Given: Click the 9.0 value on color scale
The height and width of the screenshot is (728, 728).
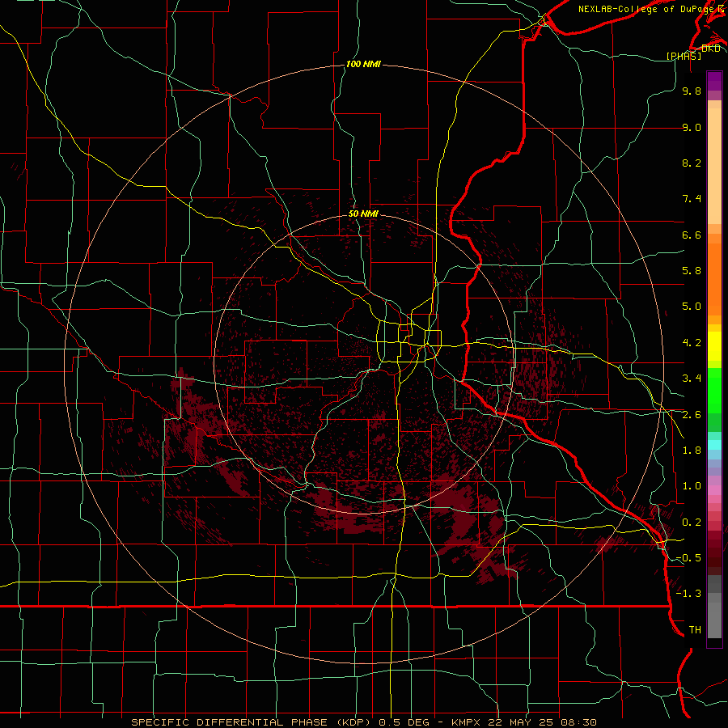Looking at the screenshot, I should coord(692,127).
